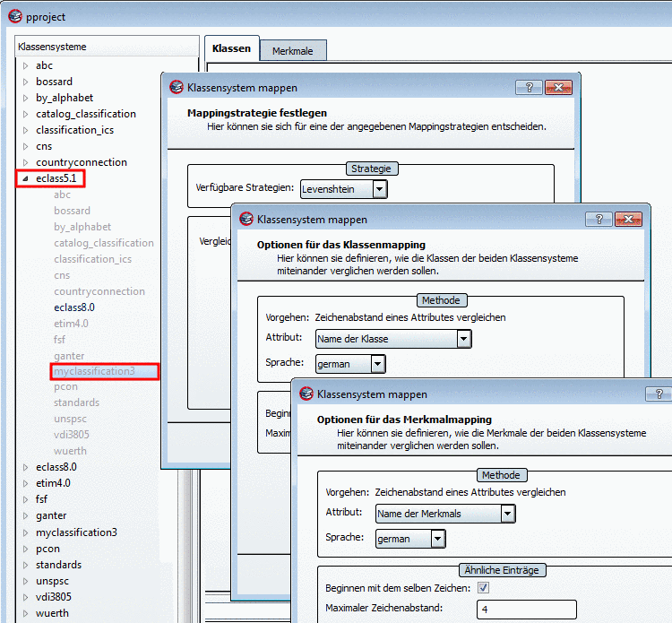Image resolution: width=672 pixels, height=623 pixels.
Task: Select greyed pcon under eclass5.1
Action: coord(65,386)
